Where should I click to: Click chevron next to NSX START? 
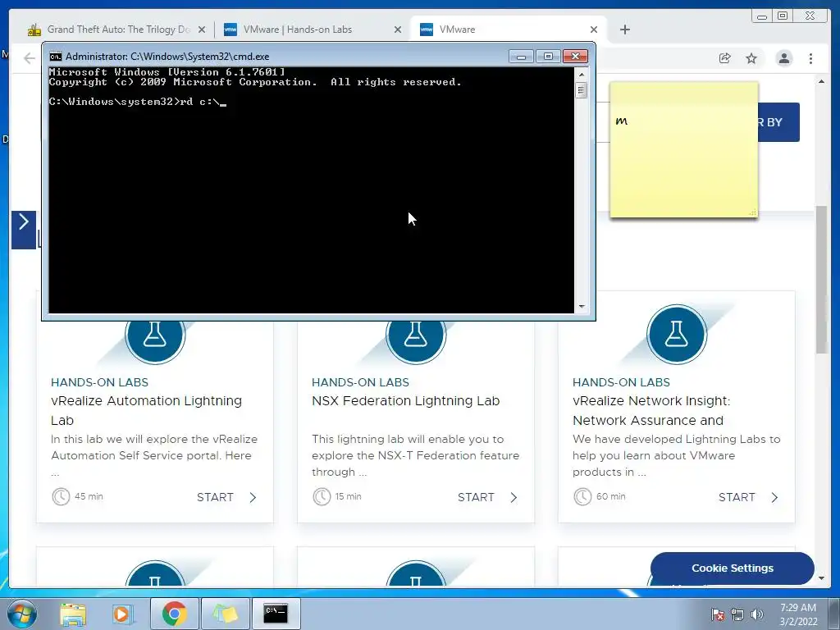pyautogui.click(x=514, y=497)
